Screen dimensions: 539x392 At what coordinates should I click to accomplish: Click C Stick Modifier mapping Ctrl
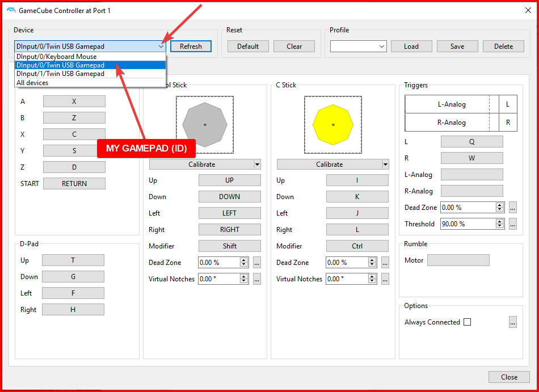[x=357, y=246]
